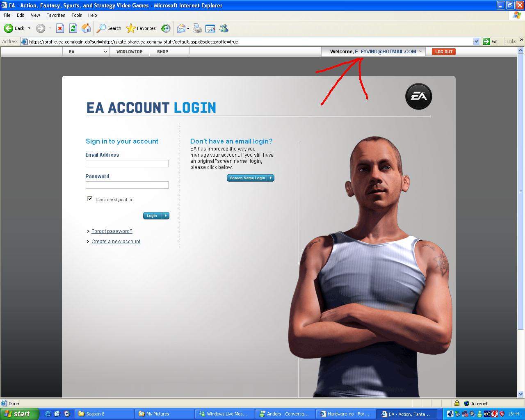Uncheck Keep me signed in
The height and width of the screenshot is (420, 525).
(90, 199)
